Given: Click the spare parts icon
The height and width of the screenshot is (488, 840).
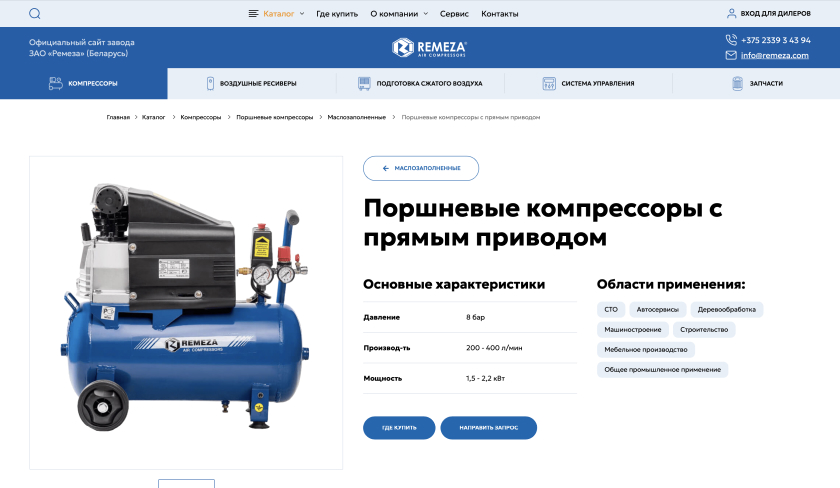Looking at the screenshot, I should 738,83.
